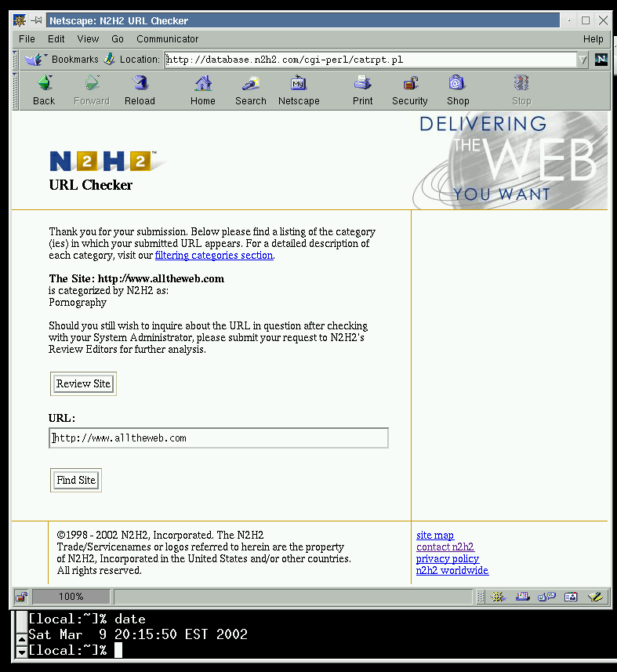Open the site map link
The image size is (617, 672).
click(435, 536)
